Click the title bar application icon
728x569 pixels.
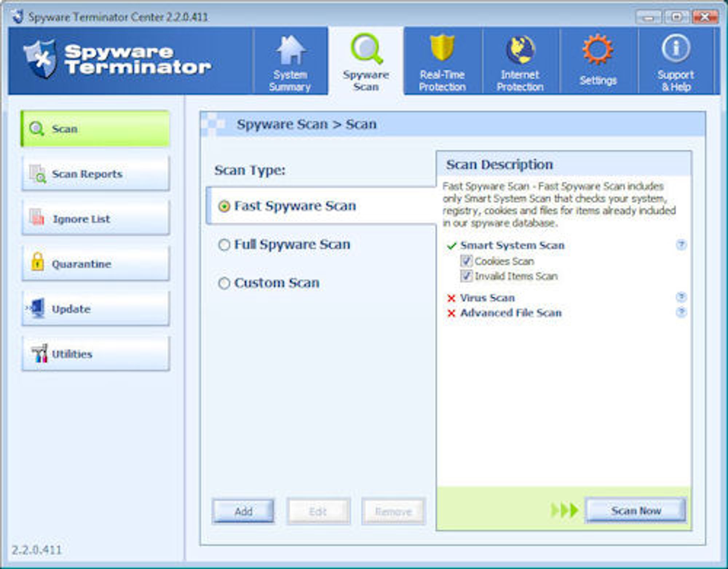(x=17, y=16)
